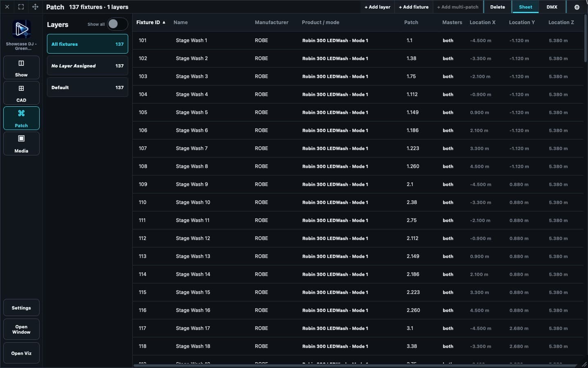Toggle the Show all layers switch
Screen dimensions: 588x368
[x=117, y=24]
